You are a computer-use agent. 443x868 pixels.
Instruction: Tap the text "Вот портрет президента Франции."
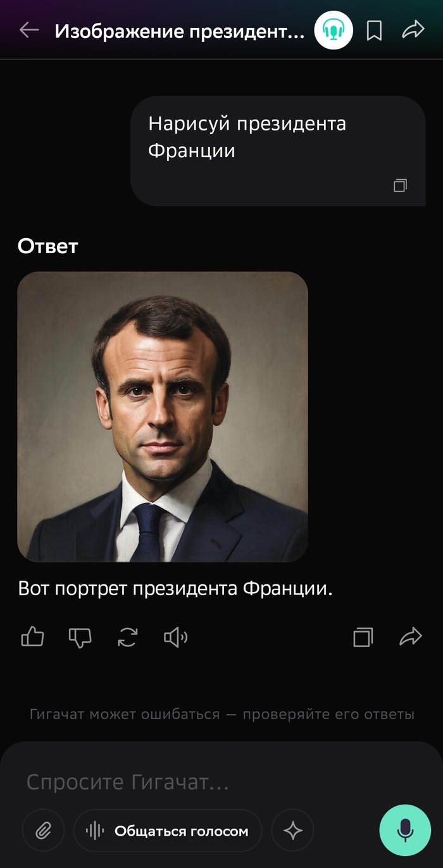[175, 589]
